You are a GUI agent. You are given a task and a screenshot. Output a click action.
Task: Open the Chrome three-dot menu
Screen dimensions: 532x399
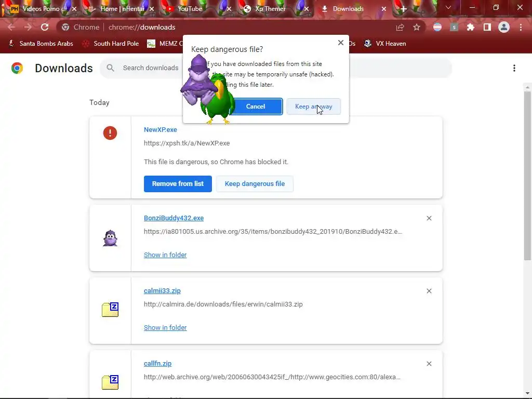(x=521, y=27)
